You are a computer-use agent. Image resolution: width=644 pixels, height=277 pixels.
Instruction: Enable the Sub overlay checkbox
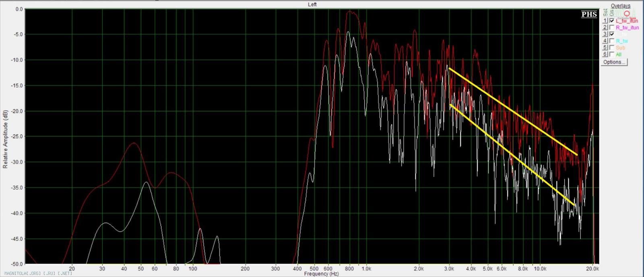click(x=612, y=48)
